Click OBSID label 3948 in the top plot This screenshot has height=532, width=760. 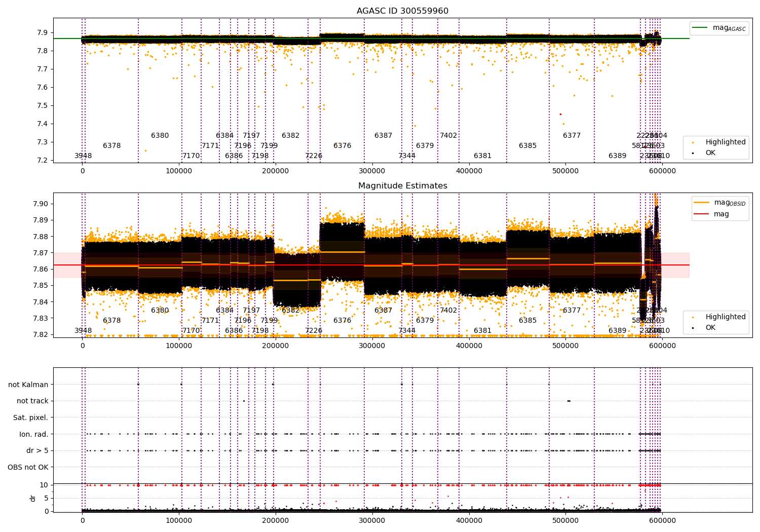point(83,156)
